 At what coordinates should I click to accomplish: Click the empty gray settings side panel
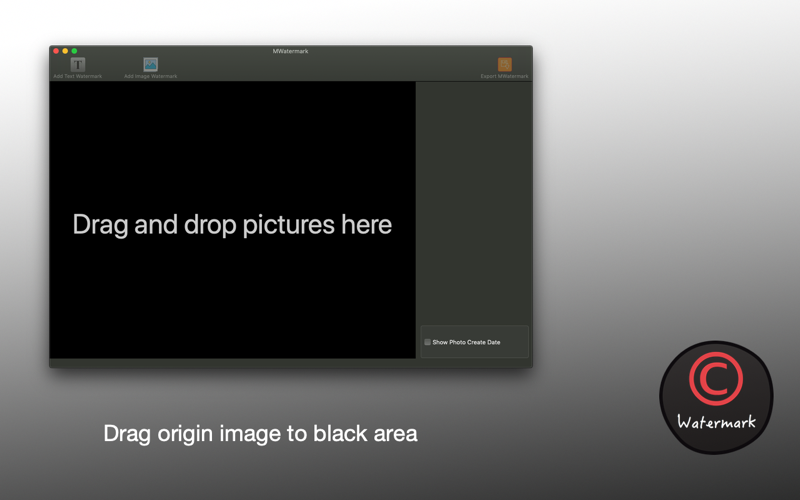pyautogui.click(x=474, y=203)
